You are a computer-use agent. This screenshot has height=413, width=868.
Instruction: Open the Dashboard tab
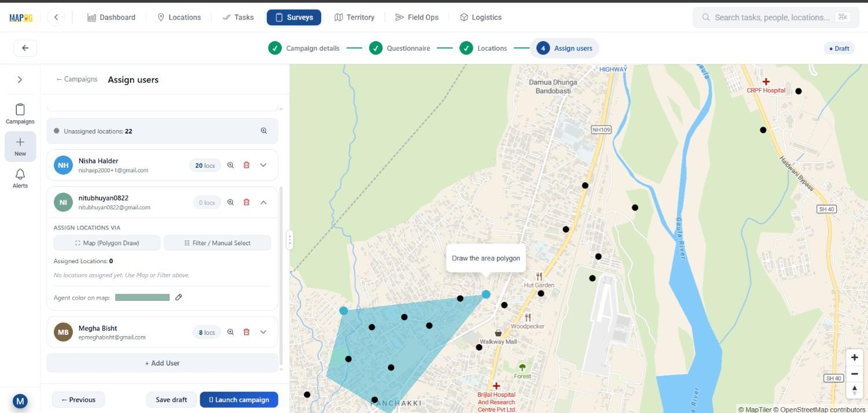coord(111,17)
